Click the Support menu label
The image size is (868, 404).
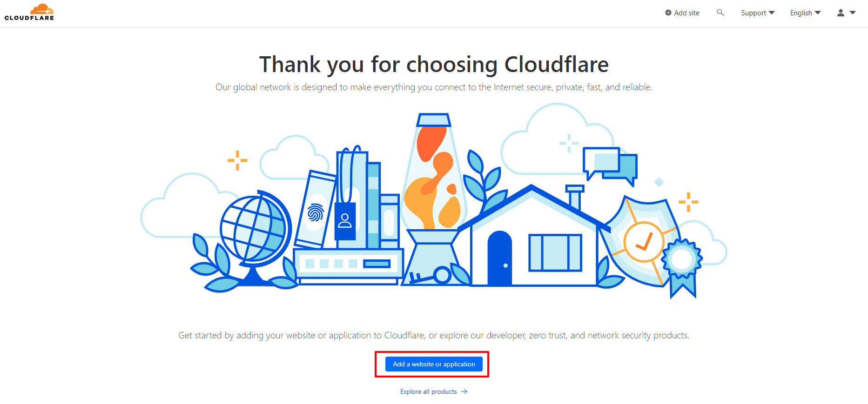[x=754, y=13]
